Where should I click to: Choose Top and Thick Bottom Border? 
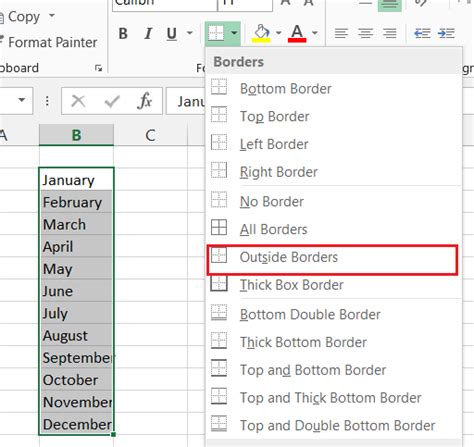click(x=334, y=397)
